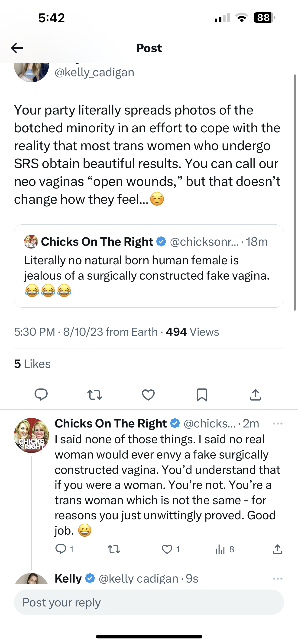Repost the Chicks On The Right reply
The image size is (298, 644).
(114, 549)
